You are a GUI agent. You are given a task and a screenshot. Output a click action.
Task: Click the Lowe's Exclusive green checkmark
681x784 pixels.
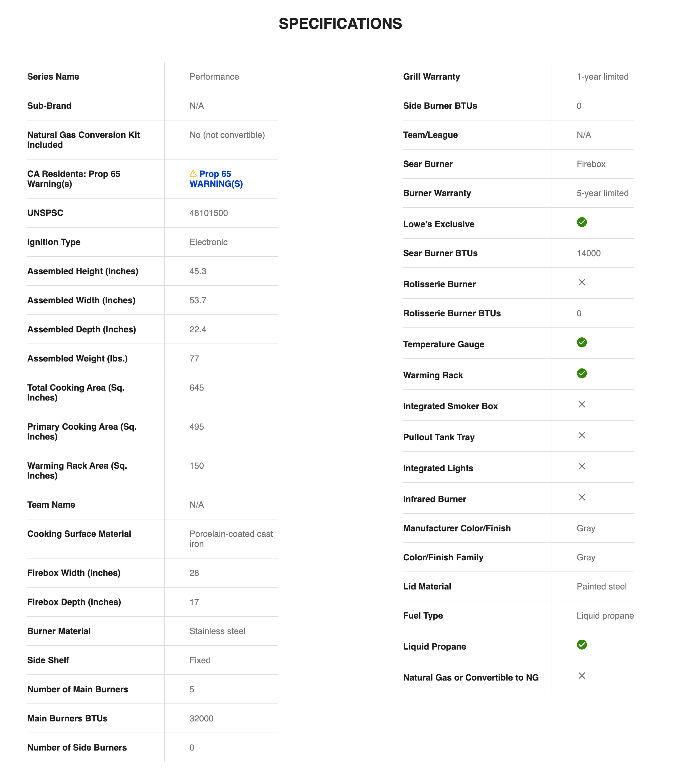click(581, 222)
